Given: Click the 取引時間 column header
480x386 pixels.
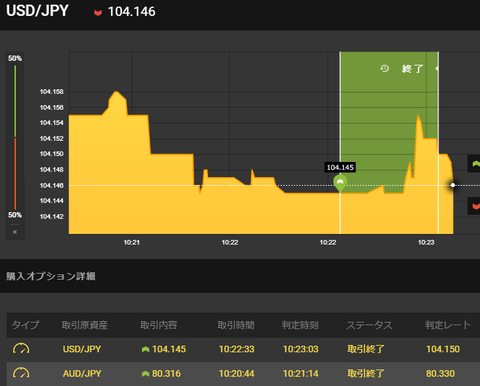Looking at the screenshot, I should (x=236, y=325).
